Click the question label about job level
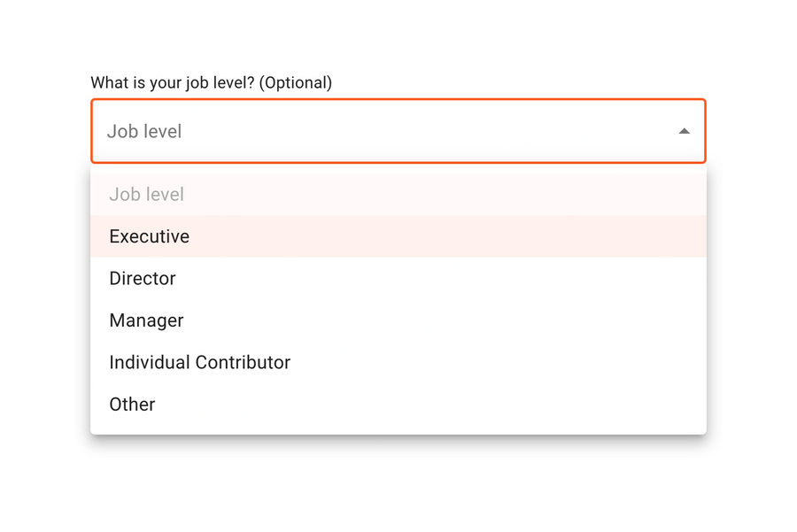Viewport: 797px width, 532px height. point(211,82)
